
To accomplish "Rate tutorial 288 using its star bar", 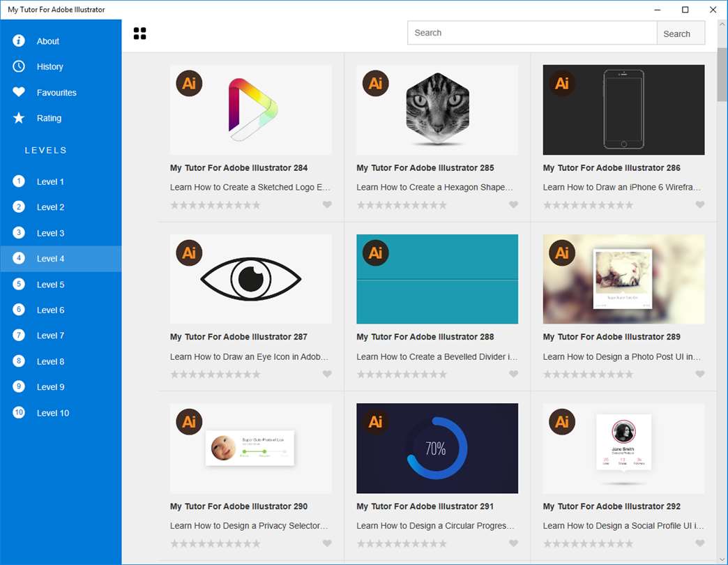I will click(402, 374).
